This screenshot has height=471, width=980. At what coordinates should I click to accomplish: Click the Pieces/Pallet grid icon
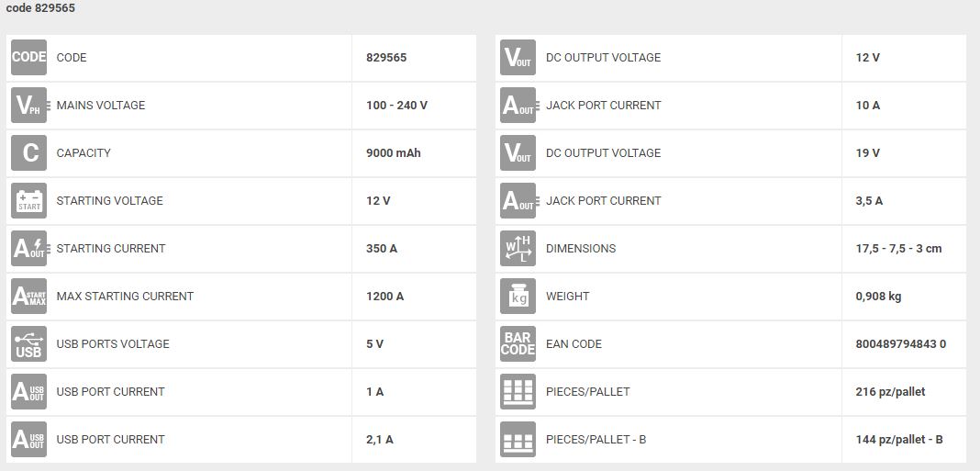pos(518,392)
